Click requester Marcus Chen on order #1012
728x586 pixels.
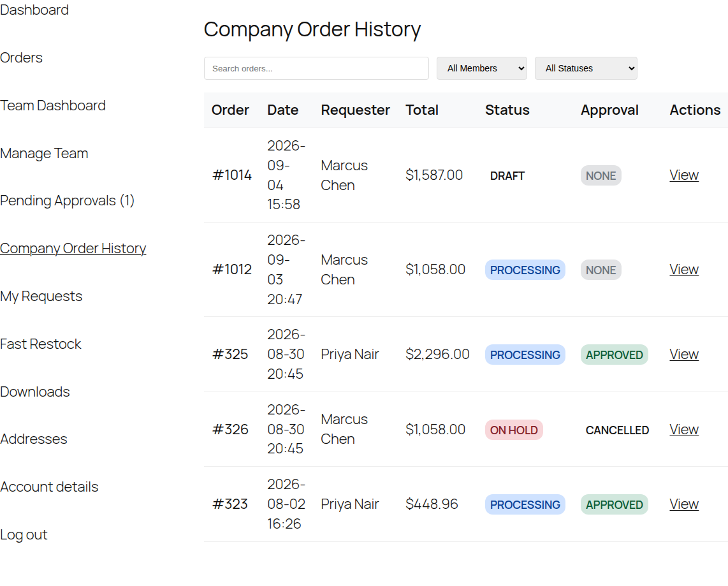[x=344, y=269]
